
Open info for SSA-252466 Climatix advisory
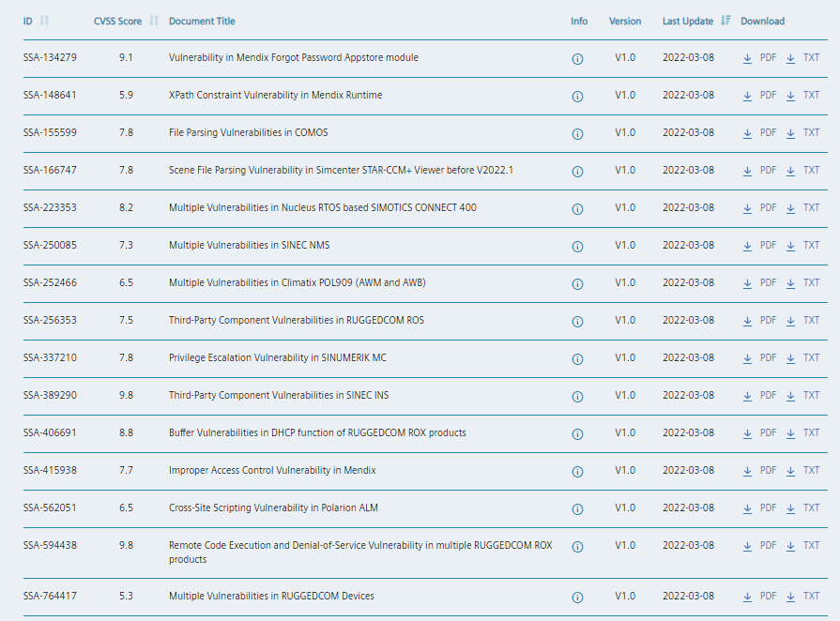click(x=577, y=283)
